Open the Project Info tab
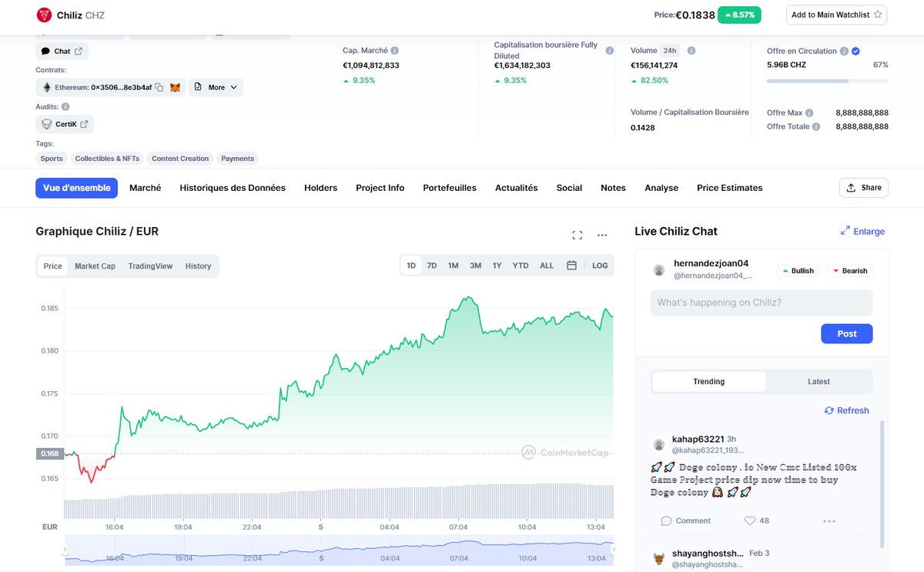 380,188
